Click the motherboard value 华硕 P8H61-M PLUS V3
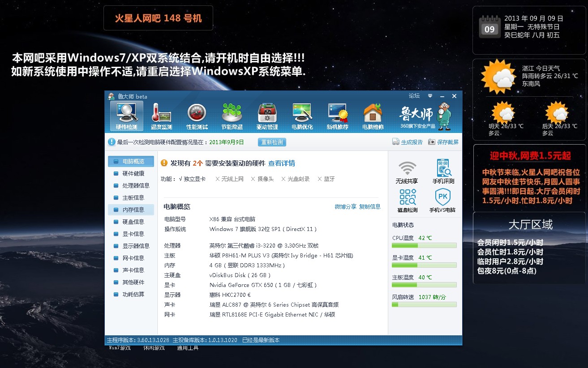Viewport: 588px width, 368px height. pos(281,256)
